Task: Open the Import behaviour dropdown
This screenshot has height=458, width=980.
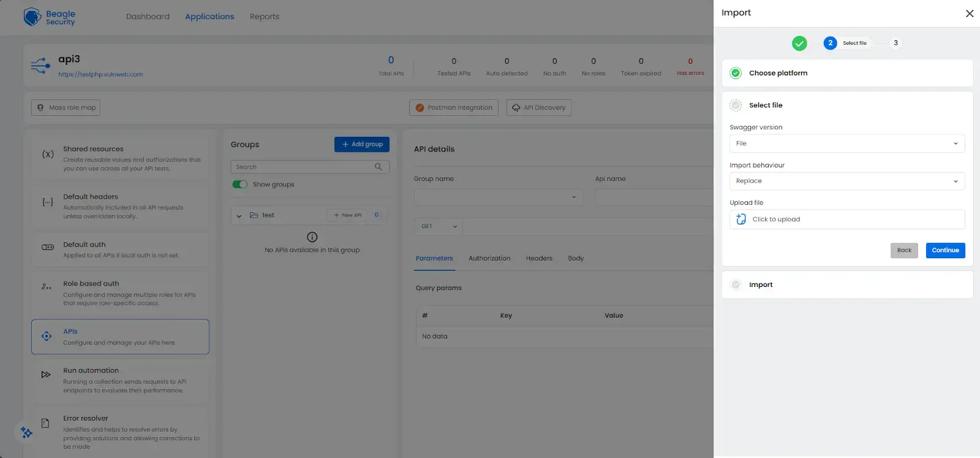Action: click(x=847, y=181)
